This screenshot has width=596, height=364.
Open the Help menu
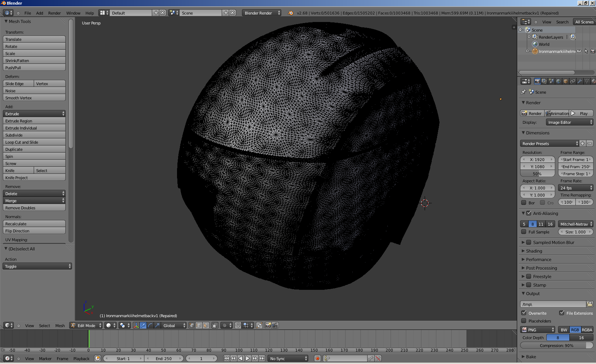pyautogui.click(x=89, y=13)
